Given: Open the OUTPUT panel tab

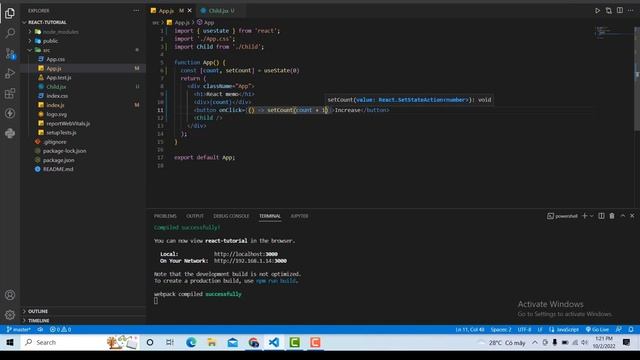Looking at the screenshot, I should click(x=195, y=216).
